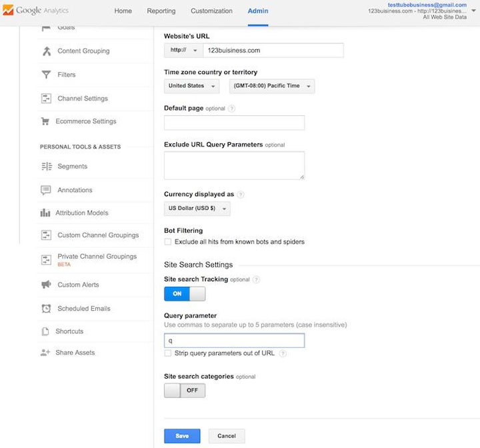This screenshot has width=480, height=448.
Task: Open the http:// protocol dropdown
Action: pyautogui.click(x=183, y=51)
